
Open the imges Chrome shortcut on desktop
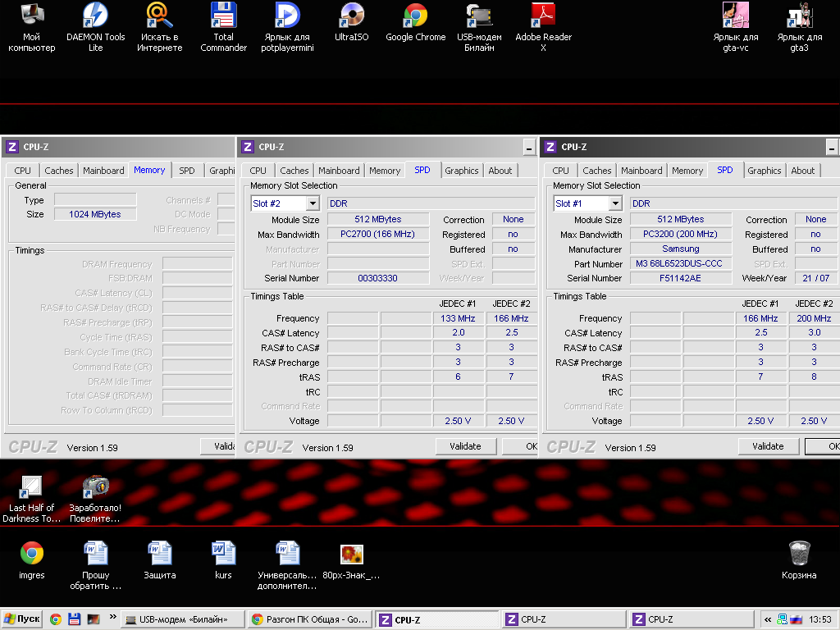click(x=32, y=552)
